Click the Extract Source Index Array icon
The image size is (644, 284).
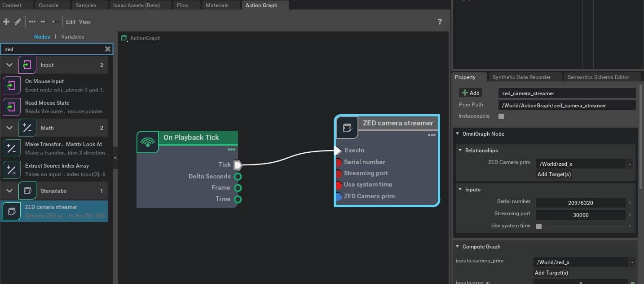click(x=12, y=169)
